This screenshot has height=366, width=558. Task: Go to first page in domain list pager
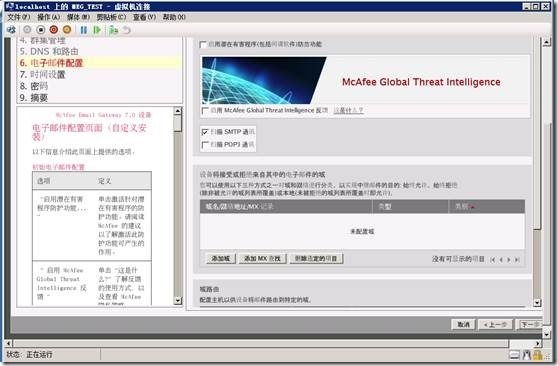[x=493, y=260]
